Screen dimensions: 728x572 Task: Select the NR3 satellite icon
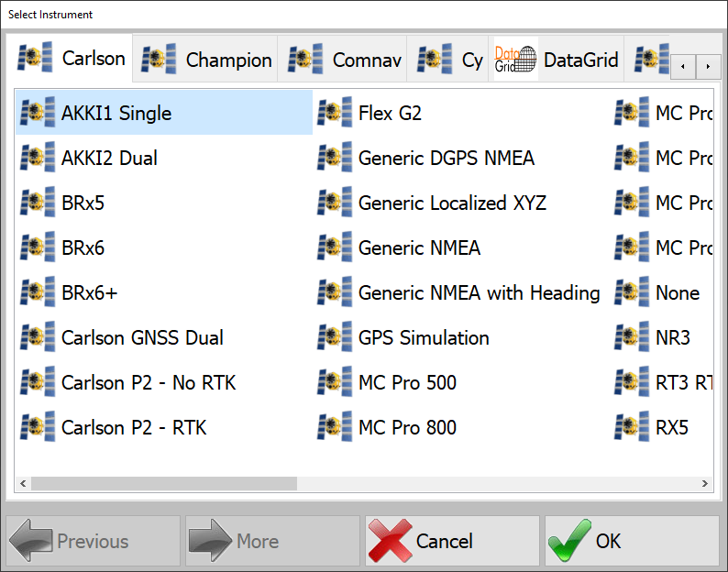(632, 336)
